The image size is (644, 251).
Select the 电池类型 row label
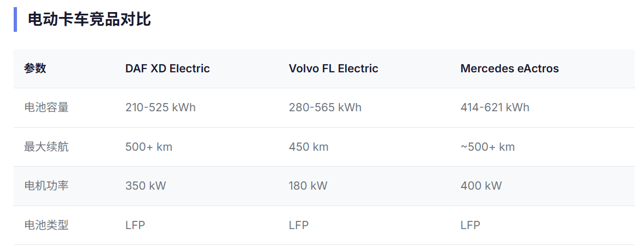[x=47, y=225]
